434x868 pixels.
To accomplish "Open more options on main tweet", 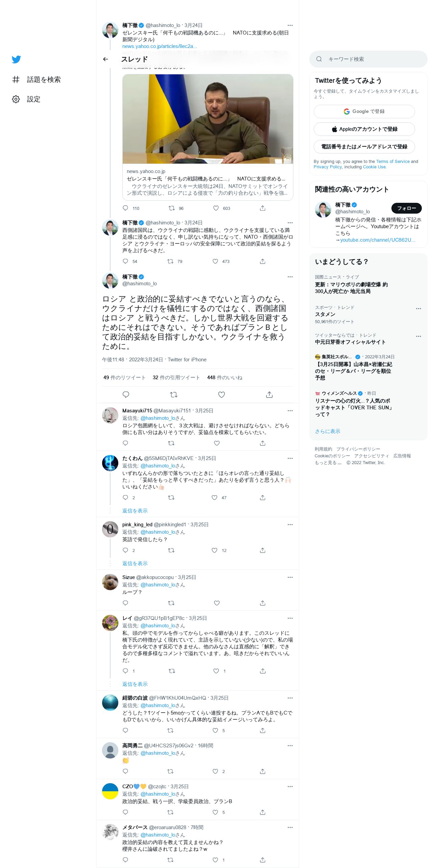I will 290,277.
